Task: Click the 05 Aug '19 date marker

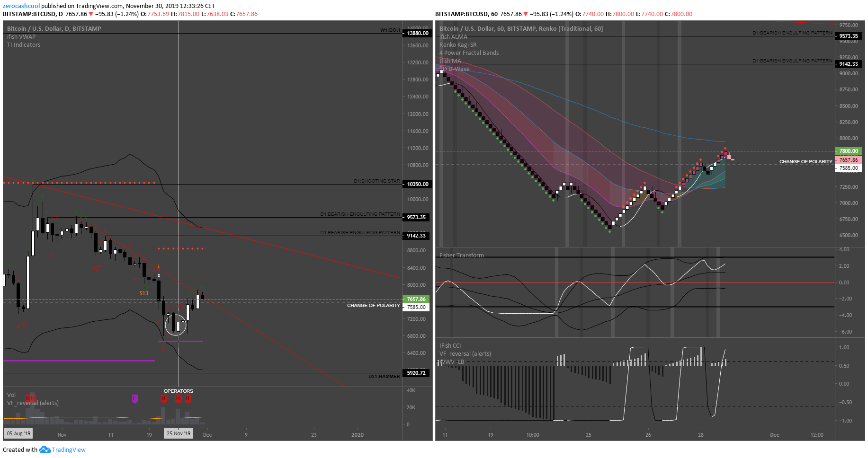Action: [x=18, y=433]
